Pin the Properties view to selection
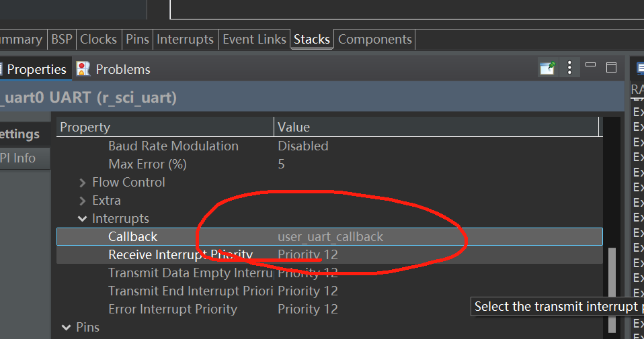This screenshot has width=644, height=339. click(547, 68)
